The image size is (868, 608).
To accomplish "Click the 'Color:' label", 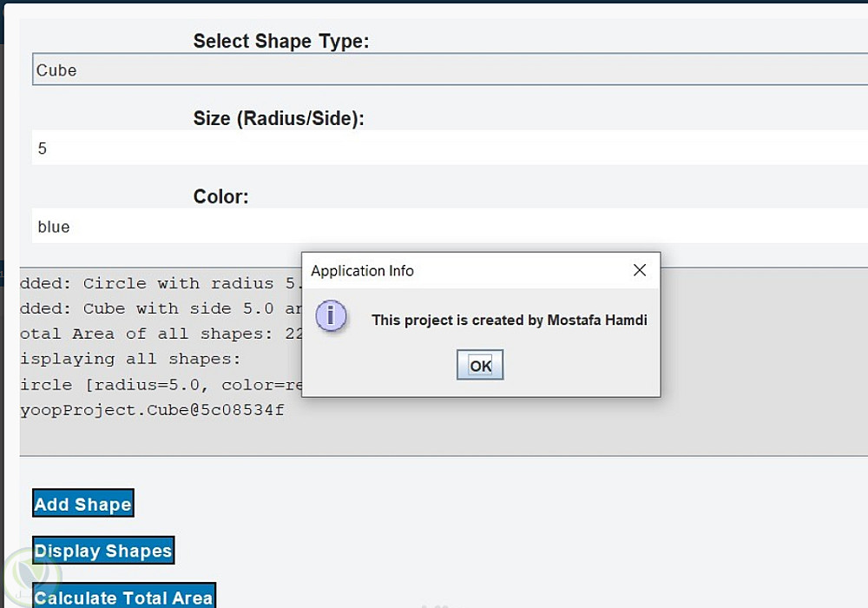I will click(x=220, y=197).
